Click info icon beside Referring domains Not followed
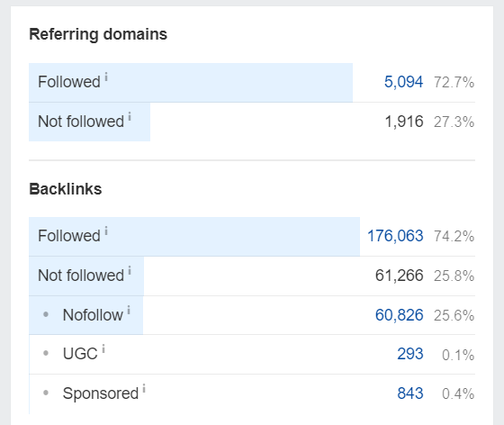The image size is (504, 425). (x=130, y=116)
